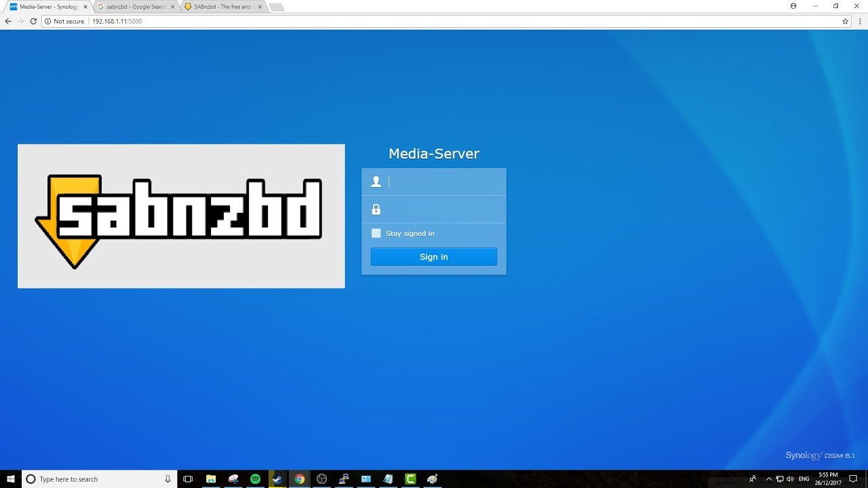Viewport: 868px width, 488px height.
Task: Click the username input field
Action: (x=434, y=182)
